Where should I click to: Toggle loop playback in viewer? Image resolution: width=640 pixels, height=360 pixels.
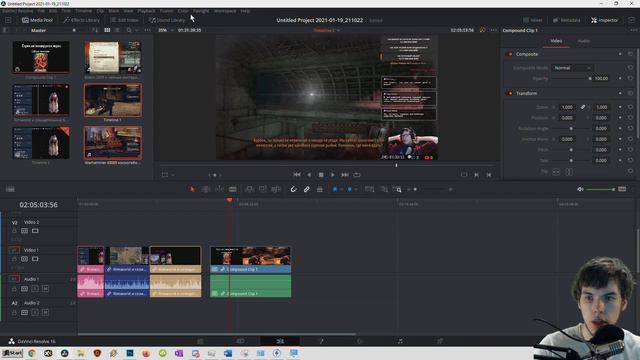click(x=357, y=175)
